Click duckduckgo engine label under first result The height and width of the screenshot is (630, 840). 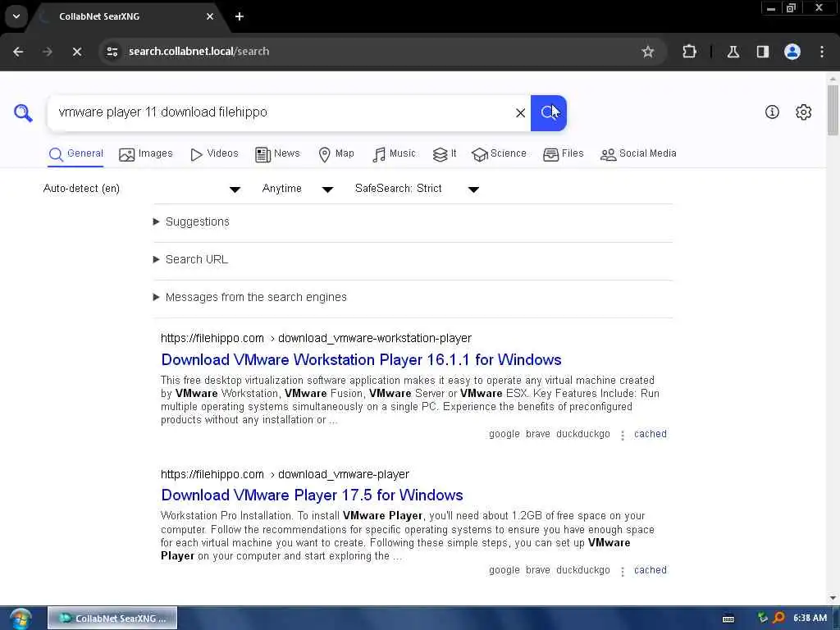tap(583, 434)
